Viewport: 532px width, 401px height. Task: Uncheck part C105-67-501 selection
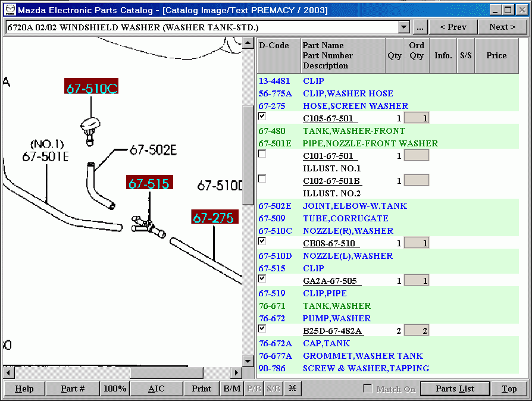[261, 115]
